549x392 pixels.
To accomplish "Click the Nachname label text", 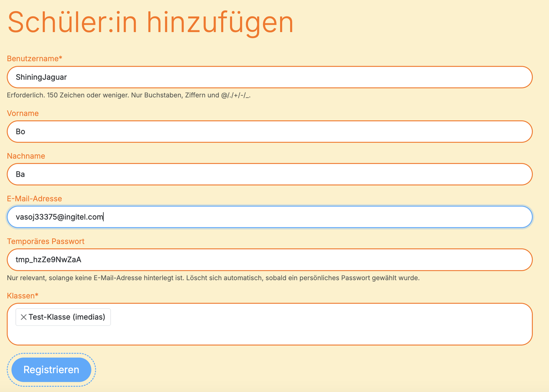I will (26, 156).
